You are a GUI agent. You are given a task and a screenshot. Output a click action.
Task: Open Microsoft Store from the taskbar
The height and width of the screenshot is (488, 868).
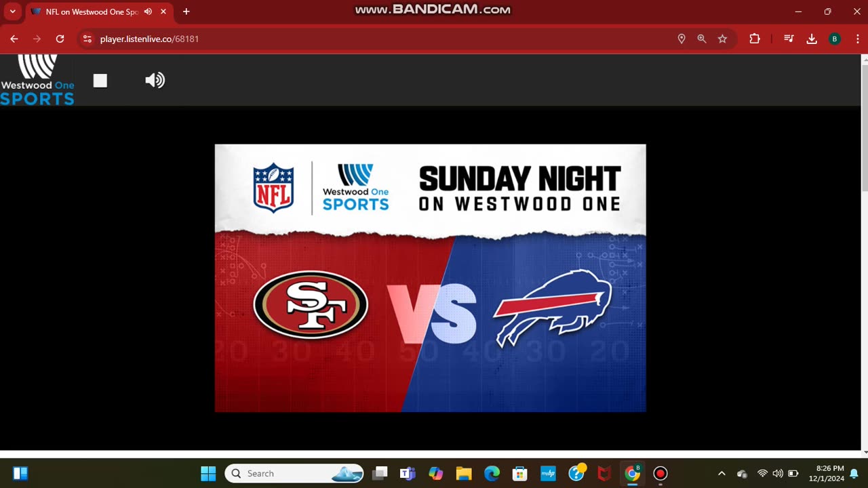[x=519, y=473]
